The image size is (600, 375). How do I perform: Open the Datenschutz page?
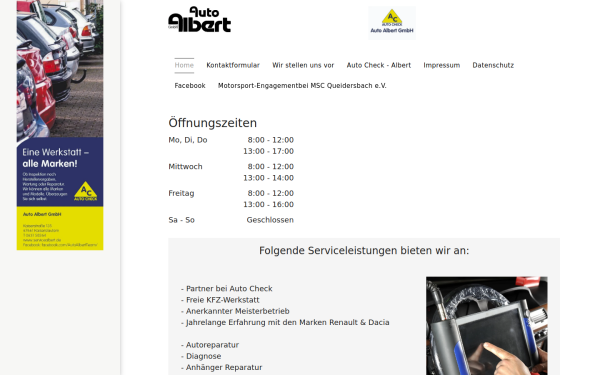click(x=493, y=65)
